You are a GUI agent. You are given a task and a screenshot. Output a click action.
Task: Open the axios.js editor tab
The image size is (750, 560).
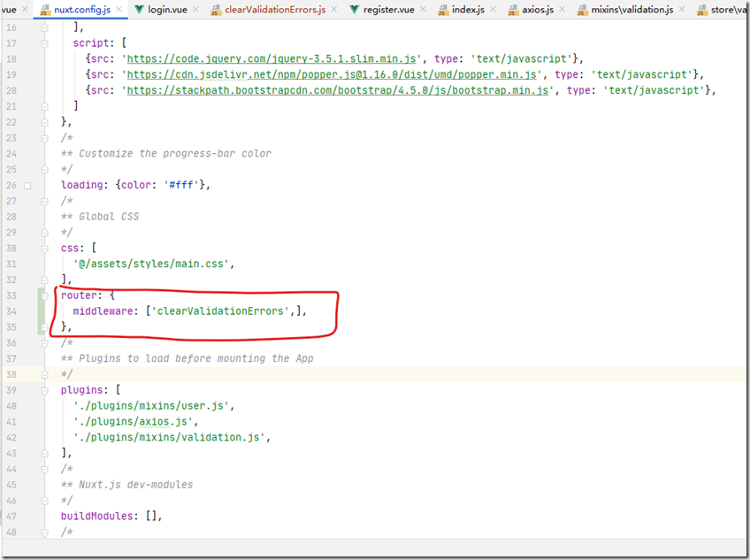[x=538, y=9]
